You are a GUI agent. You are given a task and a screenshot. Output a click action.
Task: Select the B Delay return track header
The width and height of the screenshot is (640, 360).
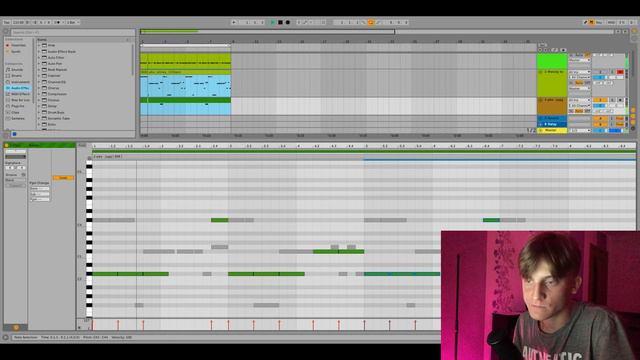coord(552,124)
